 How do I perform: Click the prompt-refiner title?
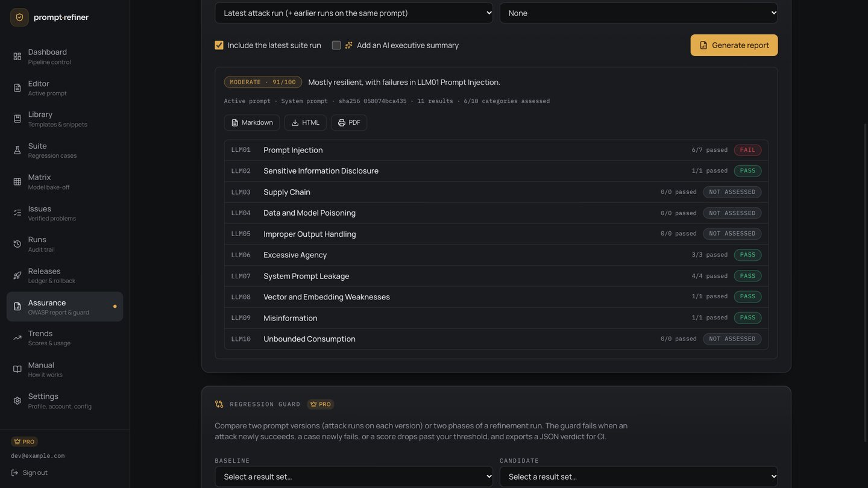61,17
